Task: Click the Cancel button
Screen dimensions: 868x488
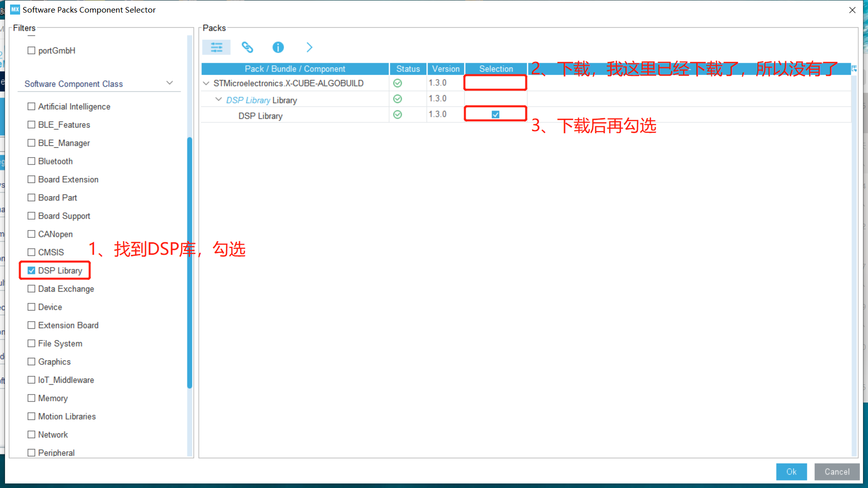Action: 837,471
